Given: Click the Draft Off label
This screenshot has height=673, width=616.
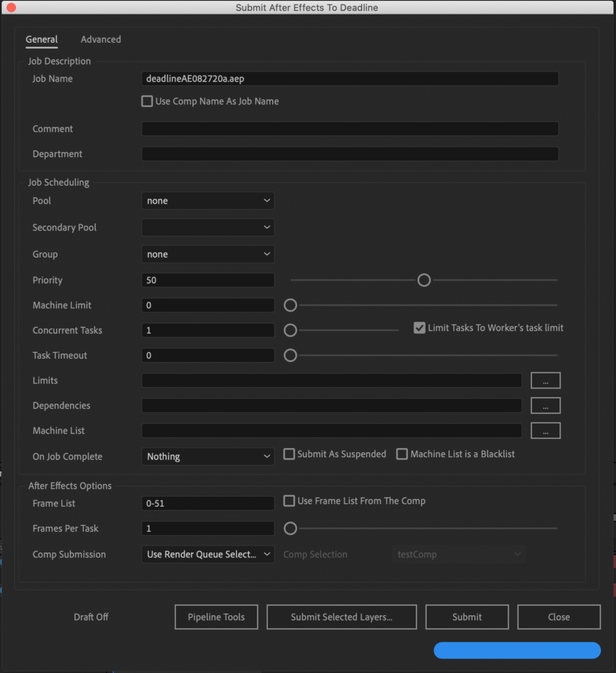Looking at the screenshot, I should (91, 617).
